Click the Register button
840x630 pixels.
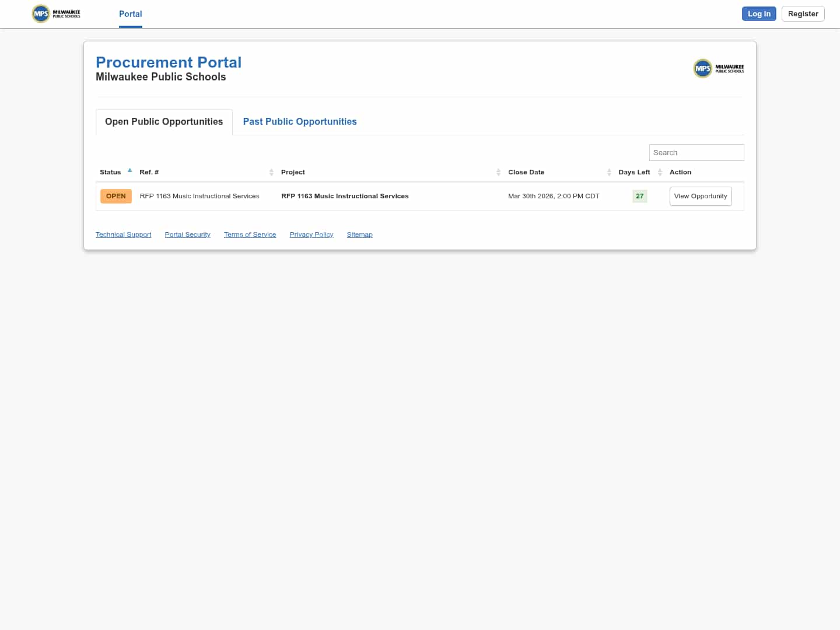803,13
